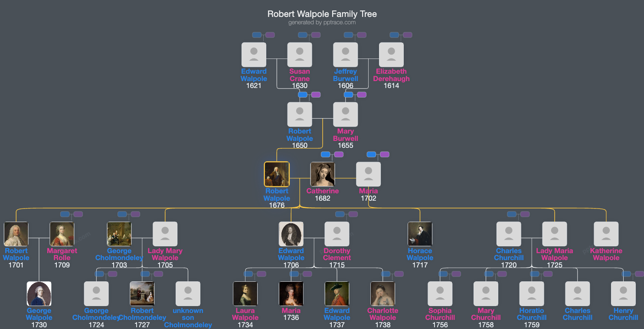This screenshot has width=644, height=329.
Task: Click the blue add-parent icon above Robert Walpole (1650)
Action: coord(303,94)
